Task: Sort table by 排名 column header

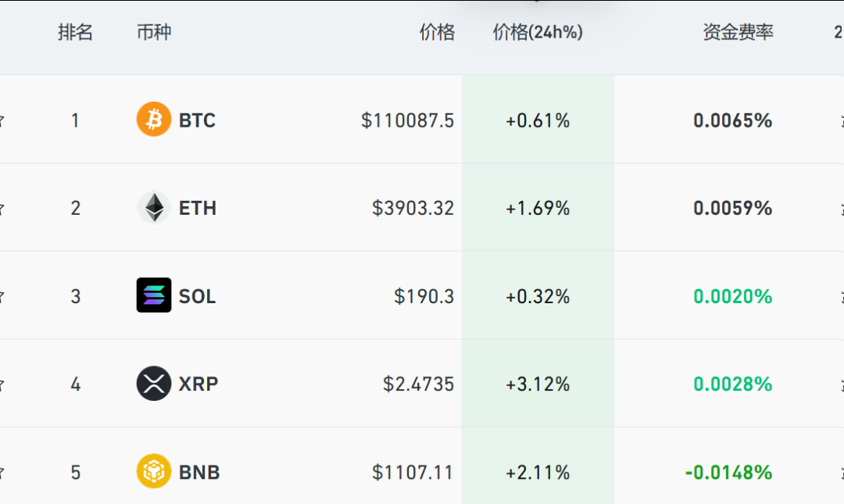Action: click(75, 32)
